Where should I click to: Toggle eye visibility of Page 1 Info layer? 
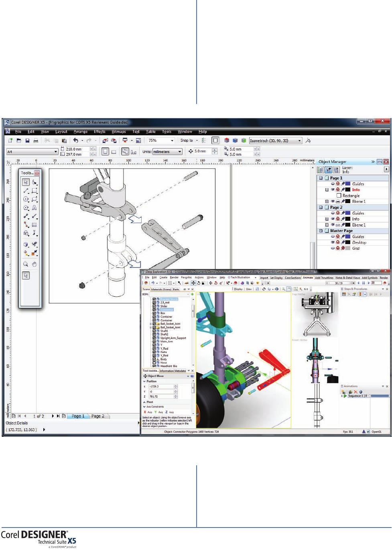point(333,189)
